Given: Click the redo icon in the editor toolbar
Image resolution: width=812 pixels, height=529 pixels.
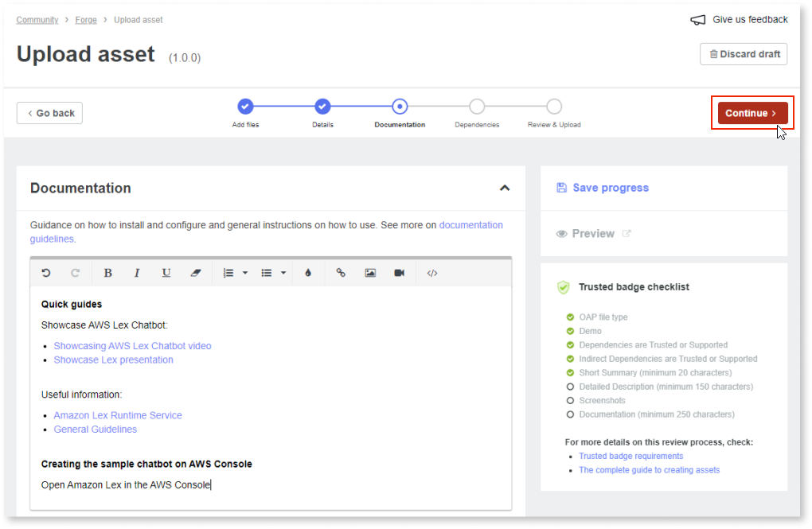Looking at the screenshot, I should tap(75, 273).
